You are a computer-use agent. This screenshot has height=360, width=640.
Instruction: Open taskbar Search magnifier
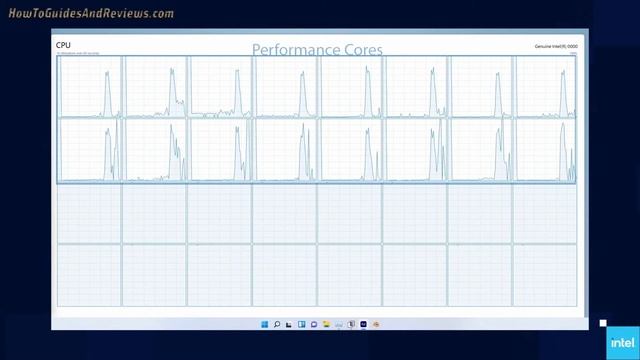click(277, 324)
